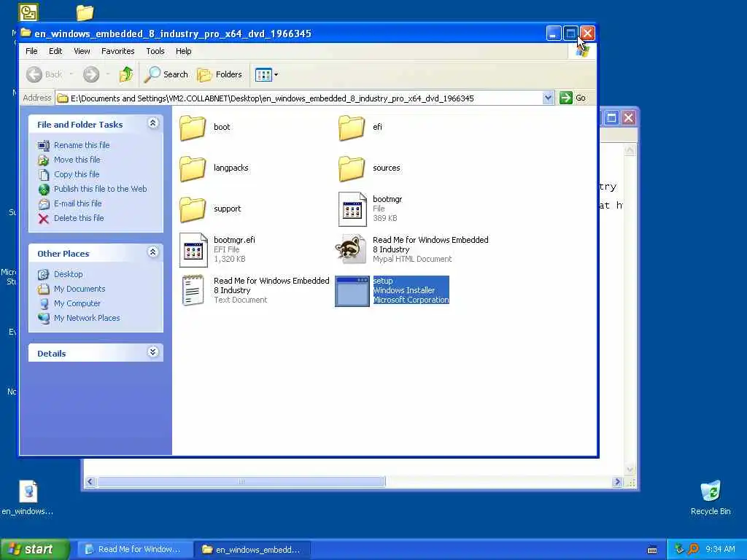Viewport: 747px width, 560px height.
Task: Switch to en_windows_embedd taskbar item
Action: (x=253, y=550)
